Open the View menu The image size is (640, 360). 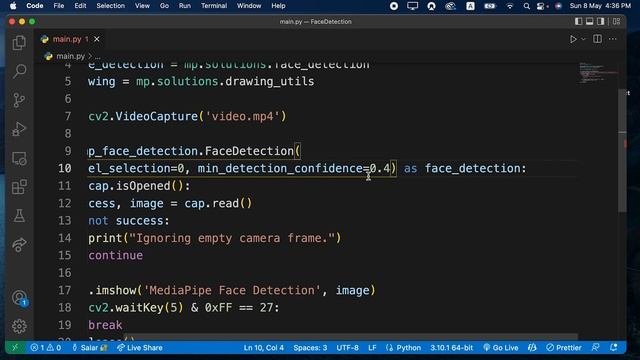142,6
